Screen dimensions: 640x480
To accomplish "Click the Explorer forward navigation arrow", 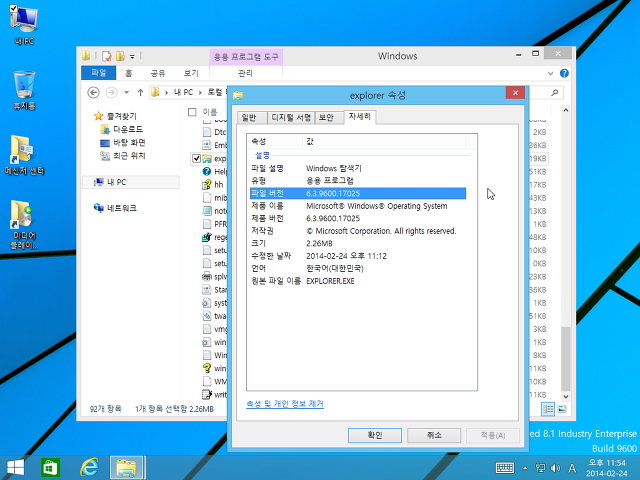I will [x=111, y=93].
